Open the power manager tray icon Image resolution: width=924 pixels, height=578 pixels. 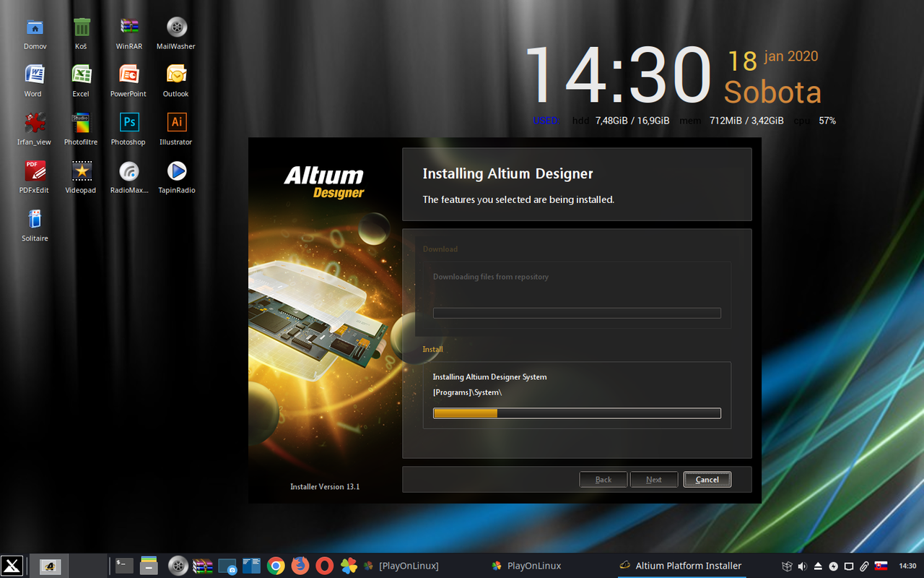click(x=833, y=566)
